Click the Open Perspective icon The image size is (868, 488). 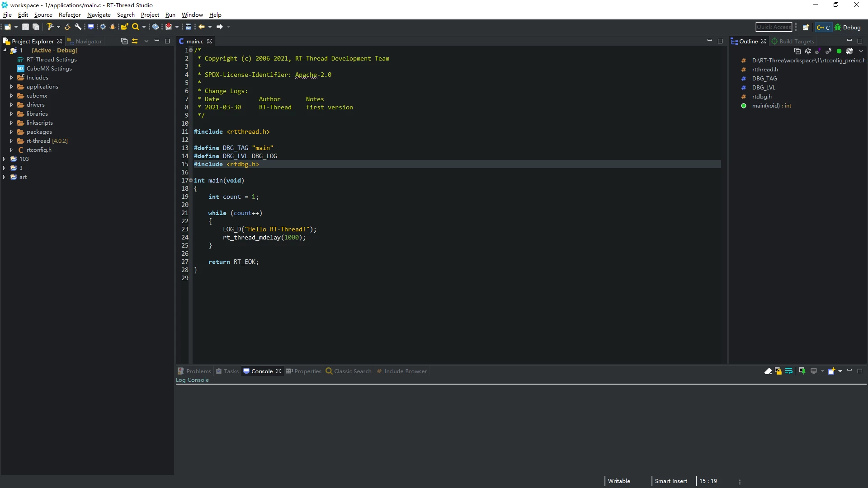pyautogui.click(x=806, y=28)
